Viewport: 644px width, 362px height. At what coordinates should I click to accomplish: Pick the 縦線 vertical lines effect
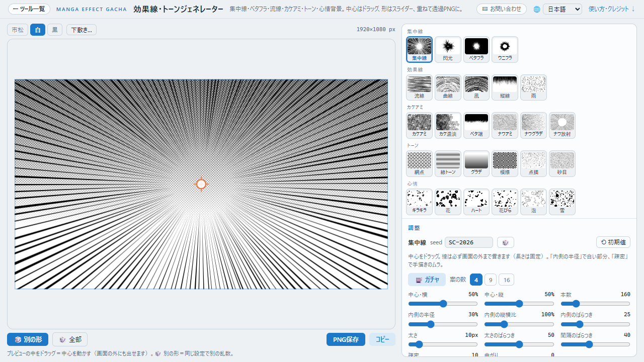point(505,87)
